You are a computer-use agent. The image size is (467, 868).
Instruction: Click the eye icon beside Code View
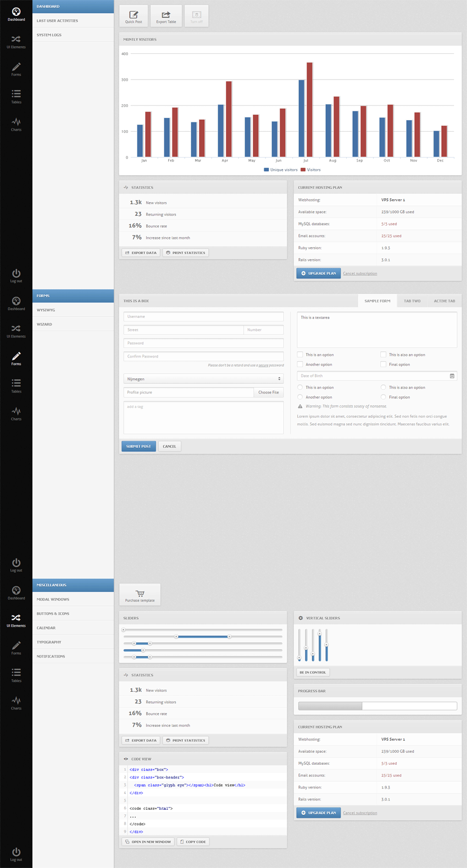click(126, 759)
